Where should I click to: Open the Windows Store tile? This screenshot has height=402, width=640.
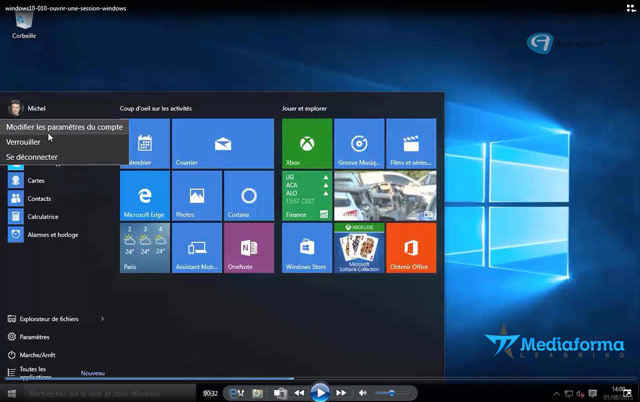tap(307, 248)
